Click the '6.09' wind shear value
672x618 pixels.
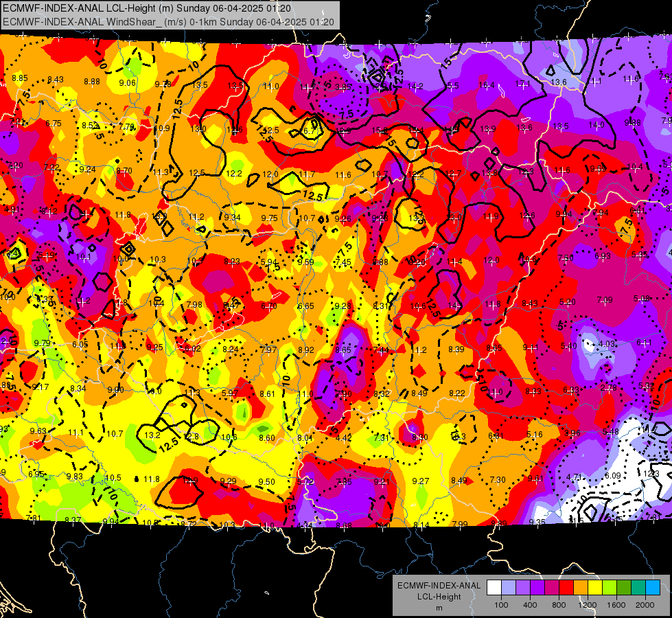tap(613, 475)
